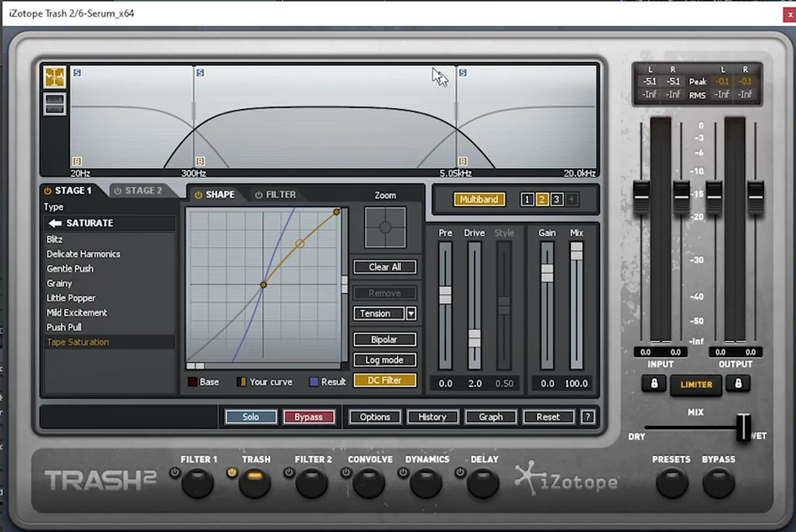Toggle the output link lock icon
This screenshot has width=796, height=532.
[x=738, y=383]
